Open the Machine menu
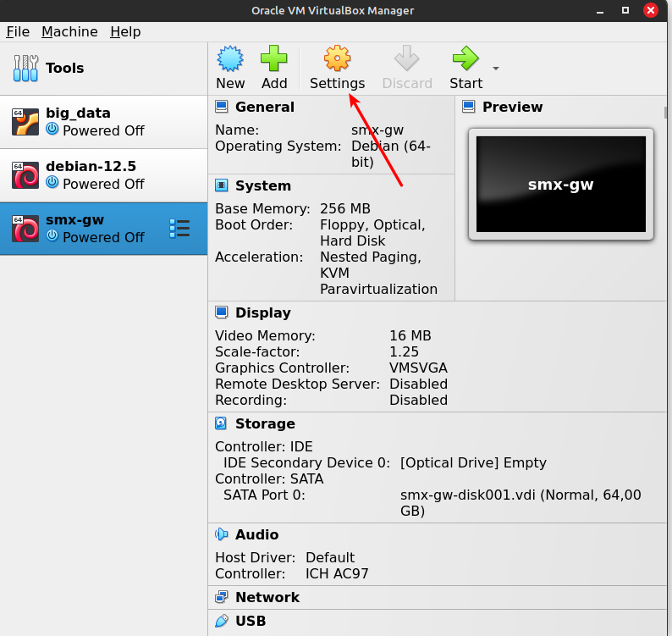 coord(69,31)
